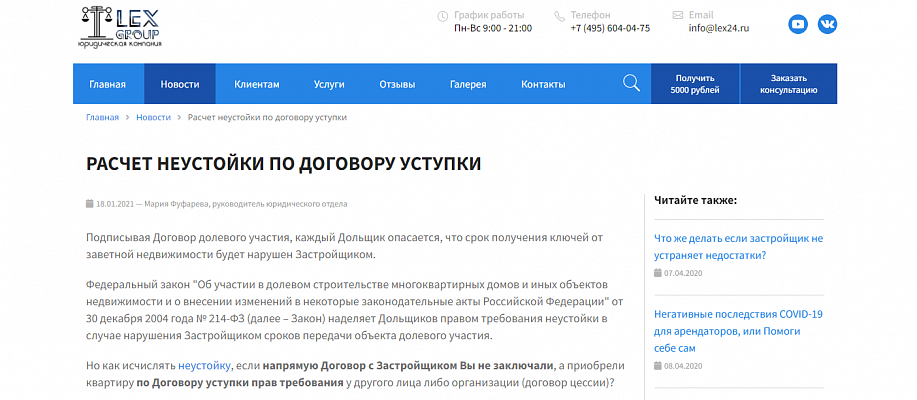Click the calendar icon beside 07.04.2020
The height and width of the screenshot is (400, 917).
pos(657,273)
